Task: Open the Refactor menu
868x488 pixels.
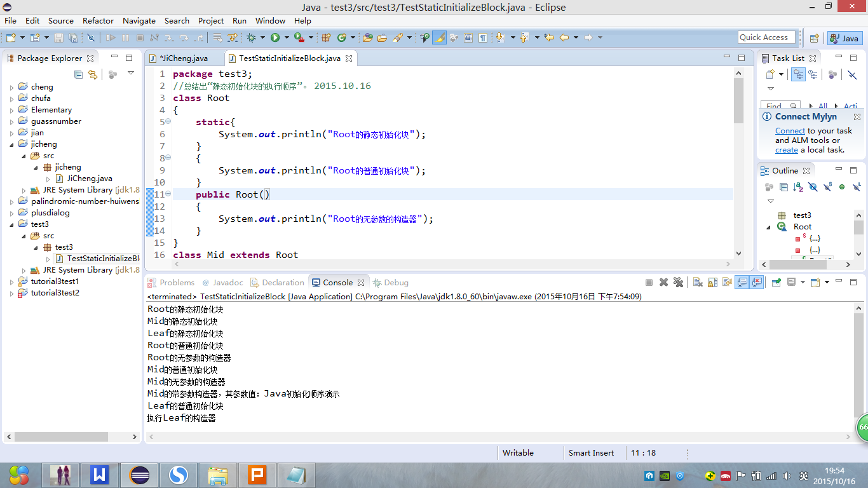Action: click(x=98, y=20)
